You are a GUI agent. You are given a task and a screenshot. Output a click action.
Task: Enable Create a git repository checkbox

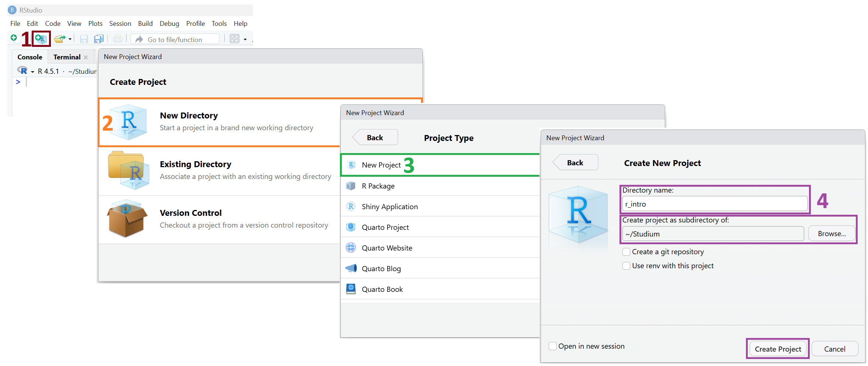626,252
